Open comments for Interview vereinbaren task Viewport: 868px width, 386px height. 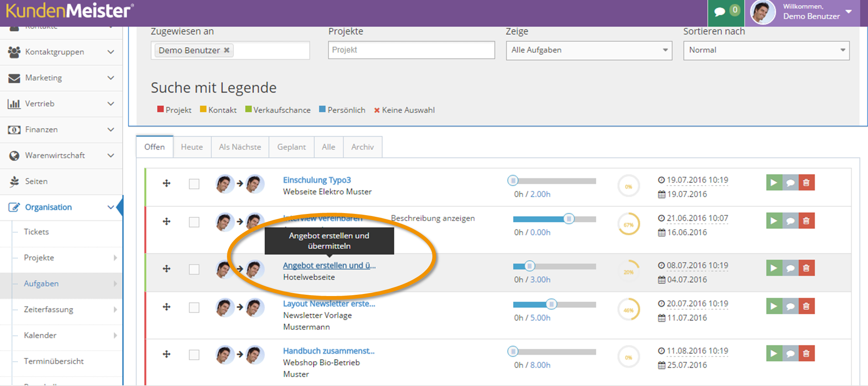click(790, 221)
